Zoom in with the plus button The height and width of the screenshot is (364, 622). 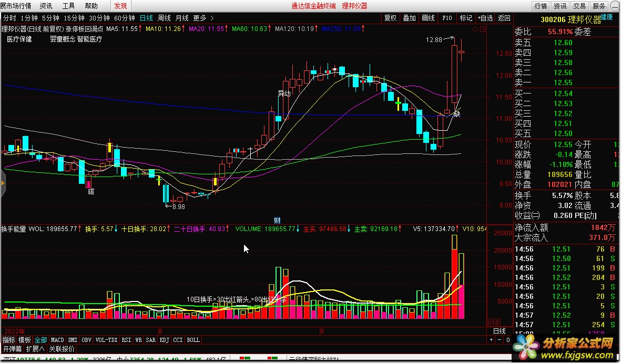tap(492, 340)
